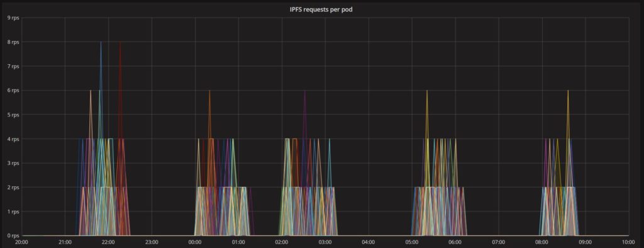Click the 4 rps y-axis label
This screenshot has width=644, height=248.
tap(13, 139)
